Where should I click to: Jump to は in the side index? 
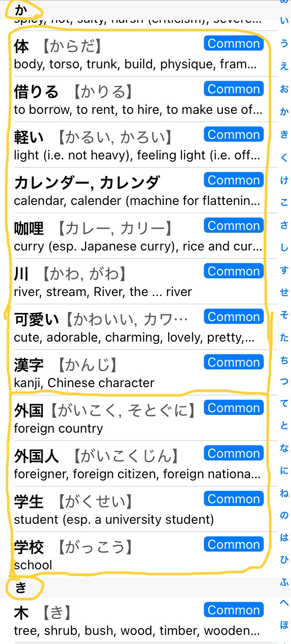point(284,537)
